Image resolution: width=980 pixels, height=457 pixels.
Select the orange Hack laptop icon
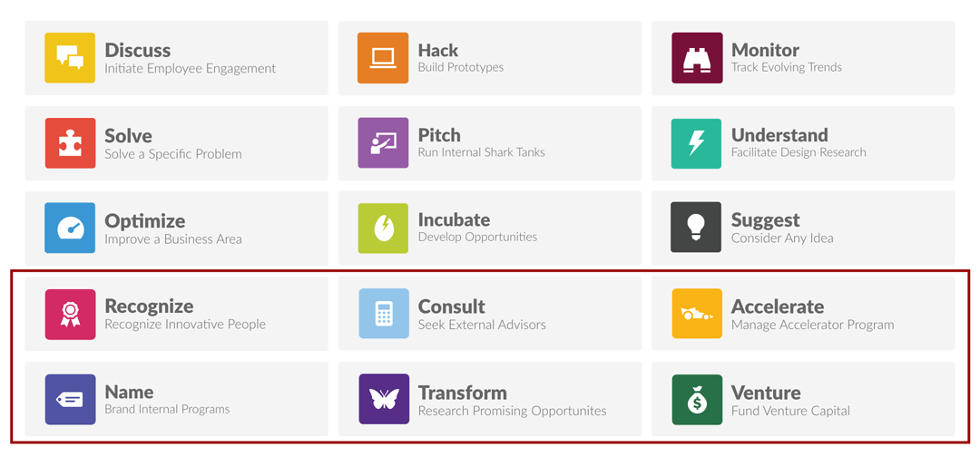[383, 57]
